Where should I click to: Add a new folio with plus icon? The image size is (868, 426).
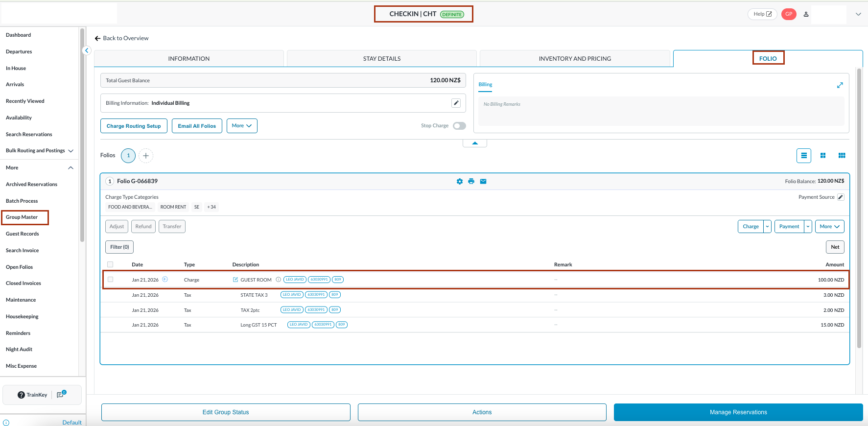146,156
